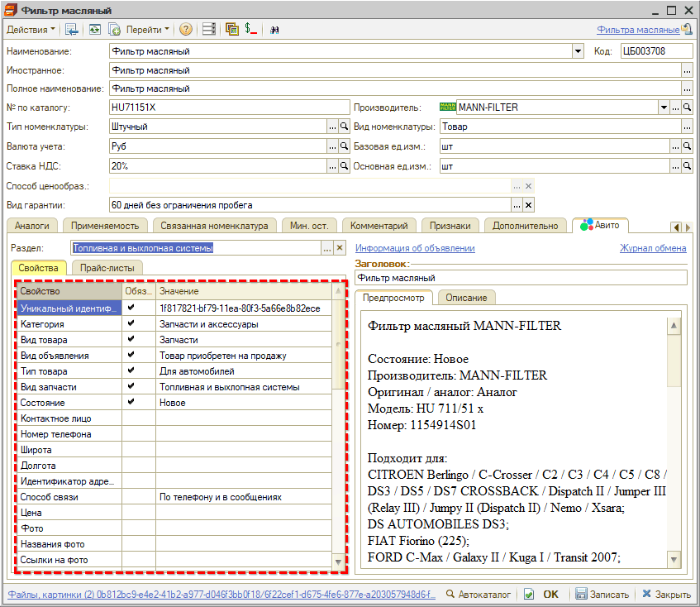Expand the Производитель dropdown arrow
The image size is (700, 607).
pos(663,108)
